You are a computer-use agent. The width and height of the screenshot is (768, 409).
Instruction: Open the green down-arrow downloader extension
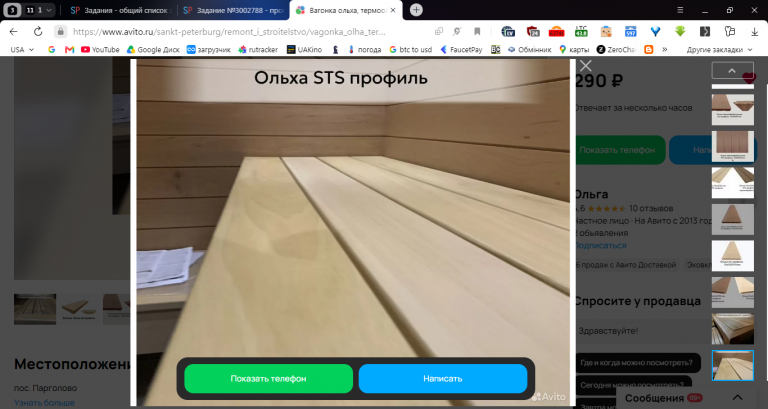pos(680,31)
